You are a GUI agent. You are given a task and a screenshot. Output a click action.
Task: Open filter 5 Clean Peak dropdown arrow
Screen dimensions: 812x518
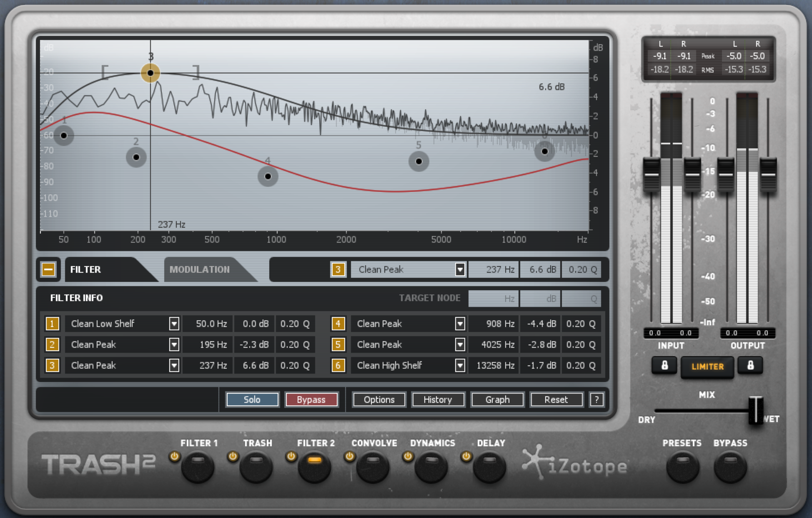460,344
